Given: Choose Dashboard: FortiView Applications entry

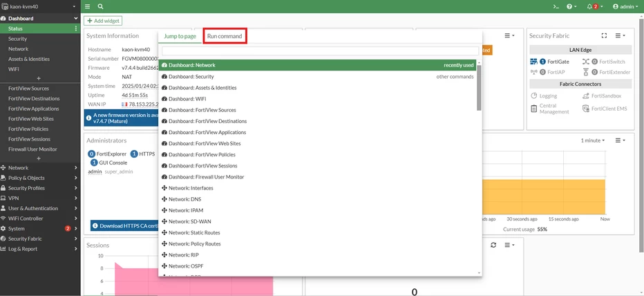Looking at the screenshot, I should coord(317,132).
